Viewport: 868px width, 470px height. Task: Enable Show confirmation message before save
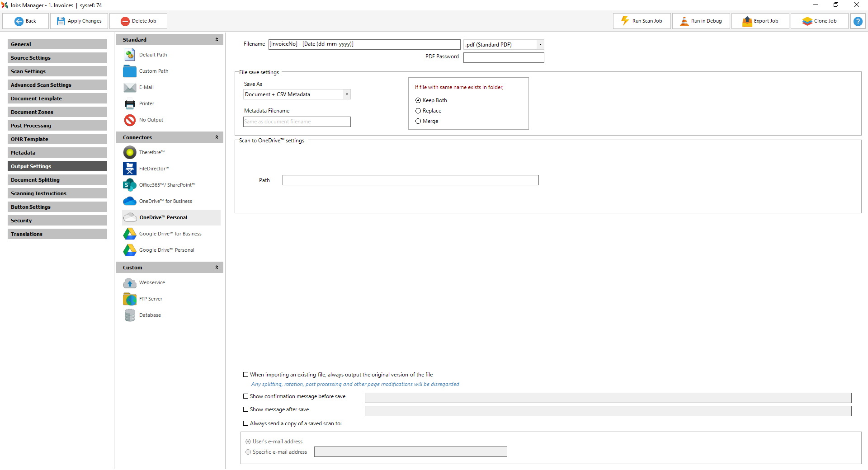[x=246, y=396]
